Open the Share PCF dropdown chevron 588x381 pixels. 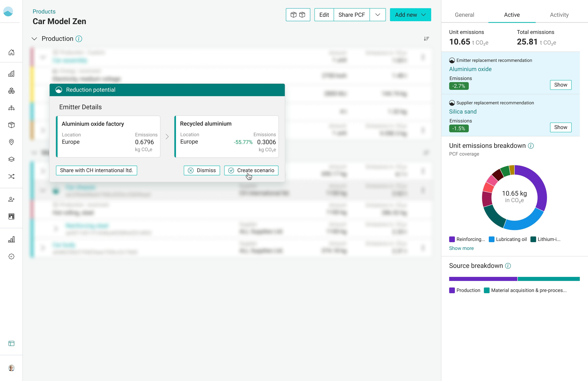(x=377, y=15)
